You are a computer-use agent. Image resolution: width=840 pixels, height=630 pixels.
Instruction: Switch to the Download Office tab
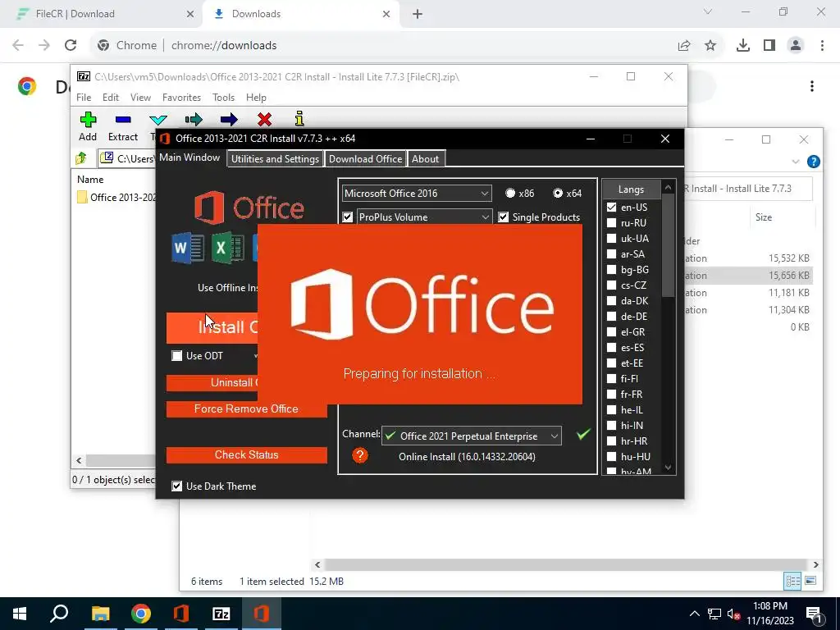click(x=365, y=158)
